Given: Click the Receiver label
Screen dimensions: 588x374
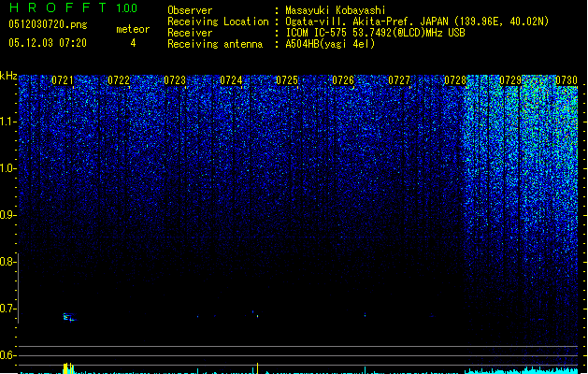Looking at the screenshot, I should (190, 33).
